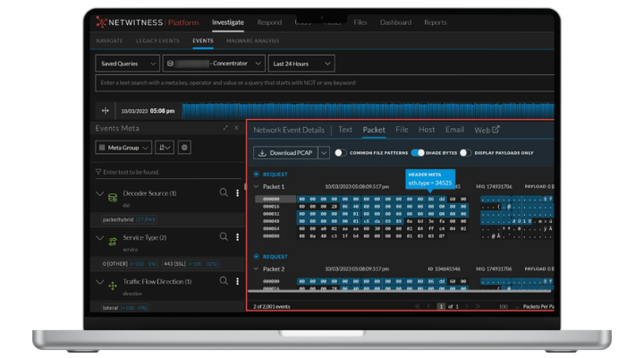Click the Header Meta eth.type tooltip
The width and height of the screenshot is (644, 358).
tap(430, 179)
